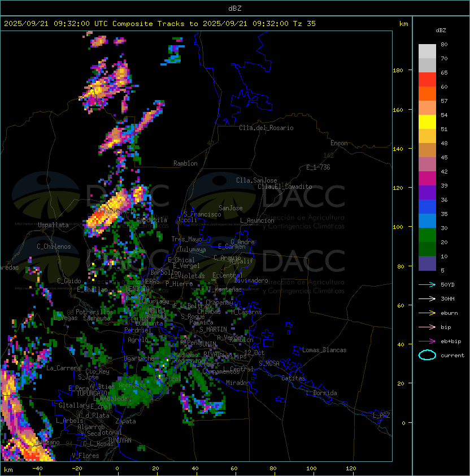Click the Divisadero map label

(251, 280)
